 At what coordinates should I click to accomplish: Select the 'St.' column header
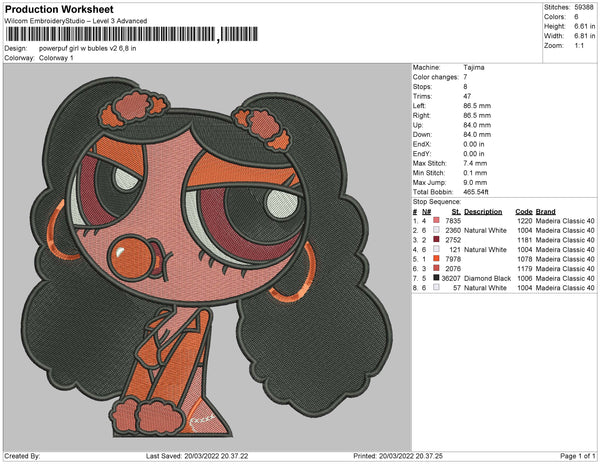(456, 212)
